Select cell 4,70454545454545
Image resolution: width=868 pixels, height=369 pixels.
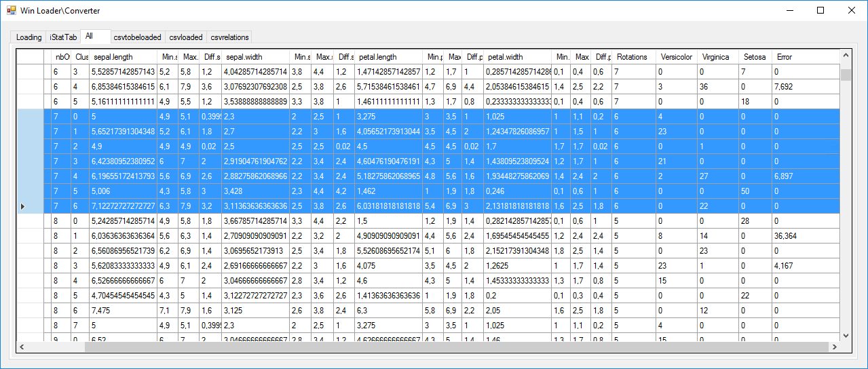pos(124,296)
